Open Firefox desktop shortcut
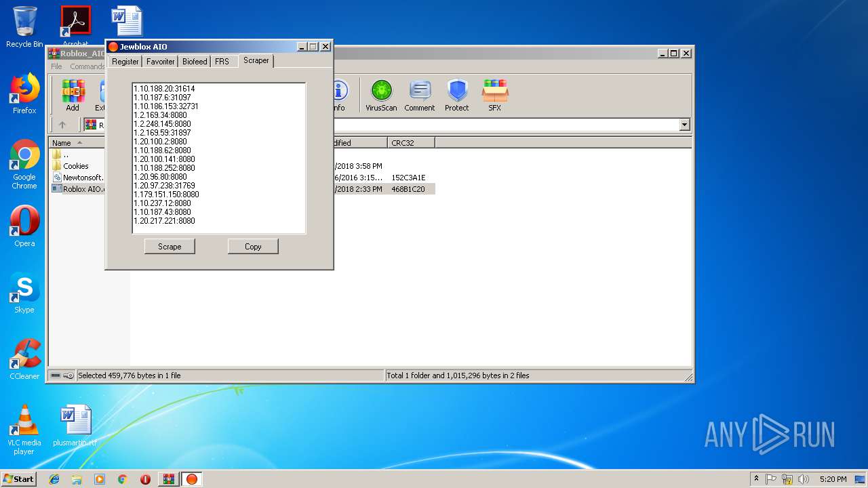The width and height of the screenshot is (868, 488). (x=24, y=94)
